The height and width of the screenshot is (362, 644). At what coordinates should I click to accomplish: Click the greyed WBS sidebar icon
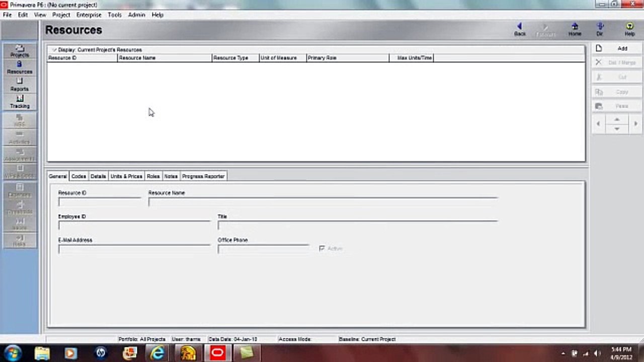pos(20,120)
